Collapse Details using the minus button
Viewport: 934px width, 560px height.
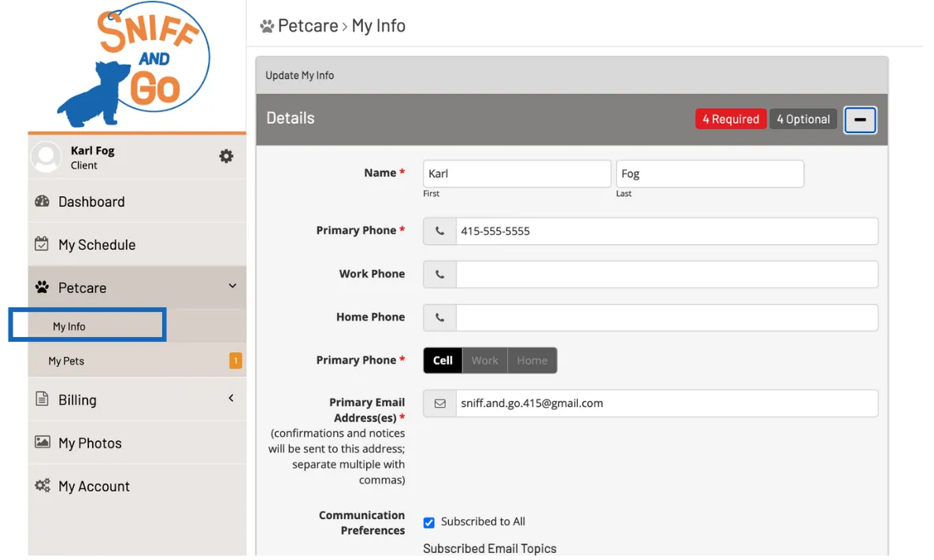point(860,120)
